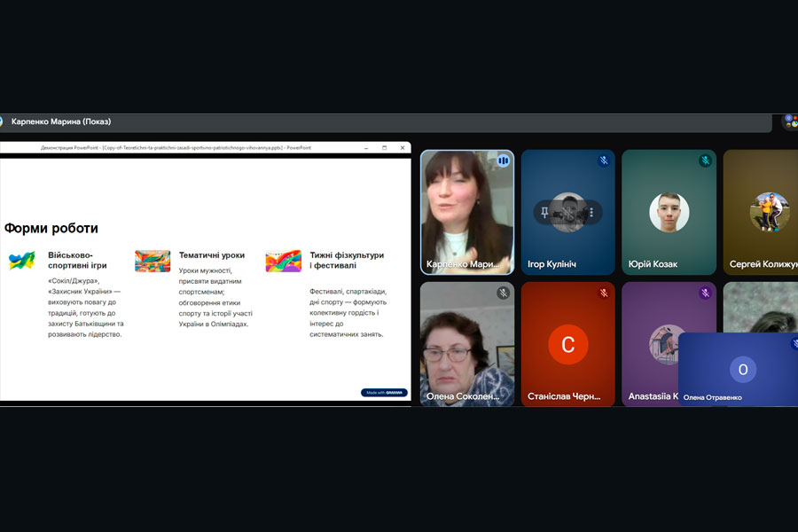
Task: Open three-dot options on Ігор Кулініч tile
Action: pyautogui.click(x=591, y=212)
